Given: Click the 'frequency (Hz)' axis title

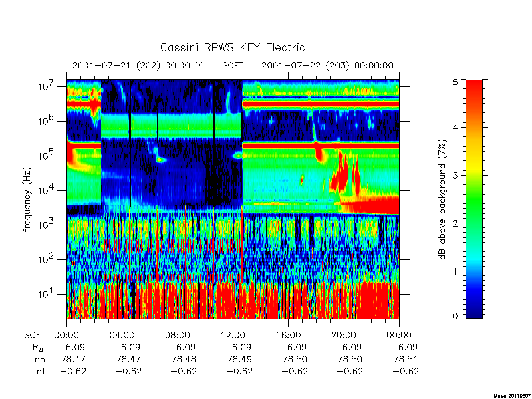Looking at the screenshot, I should tap(27, 199).
